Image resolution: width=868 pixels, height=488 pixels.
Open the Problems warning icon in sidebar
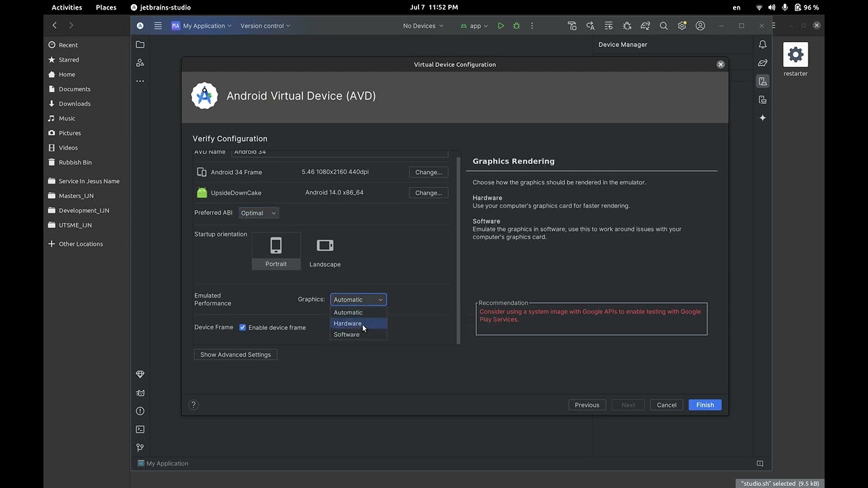point(140,411)
